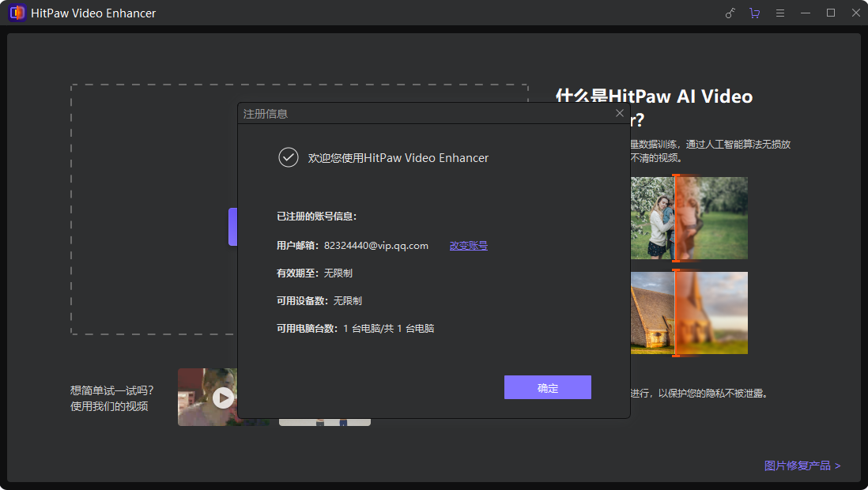Click the checkmark welcome icon in dialog
Image resolution: width=868 pixels, height=490 pixels.
coord(289,158)
